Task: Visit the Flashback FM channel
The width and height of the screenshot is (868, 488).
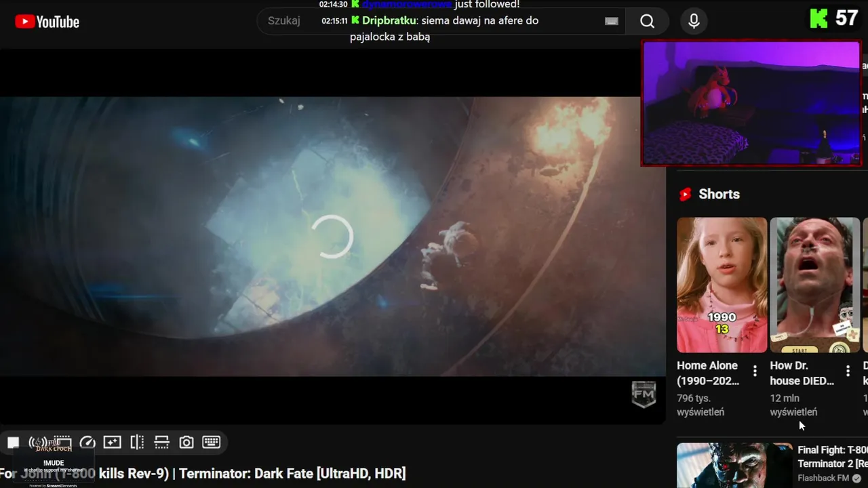Action: point(823,478)
